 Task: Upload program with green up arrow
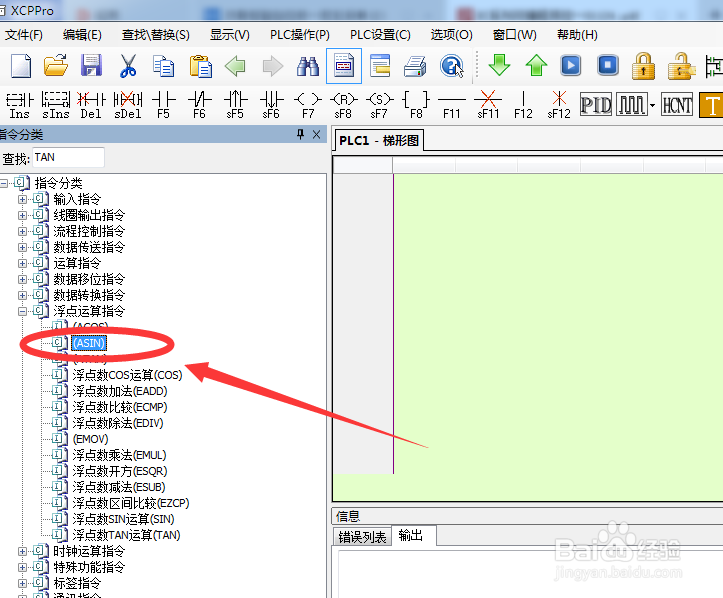(x=536, y=65)
